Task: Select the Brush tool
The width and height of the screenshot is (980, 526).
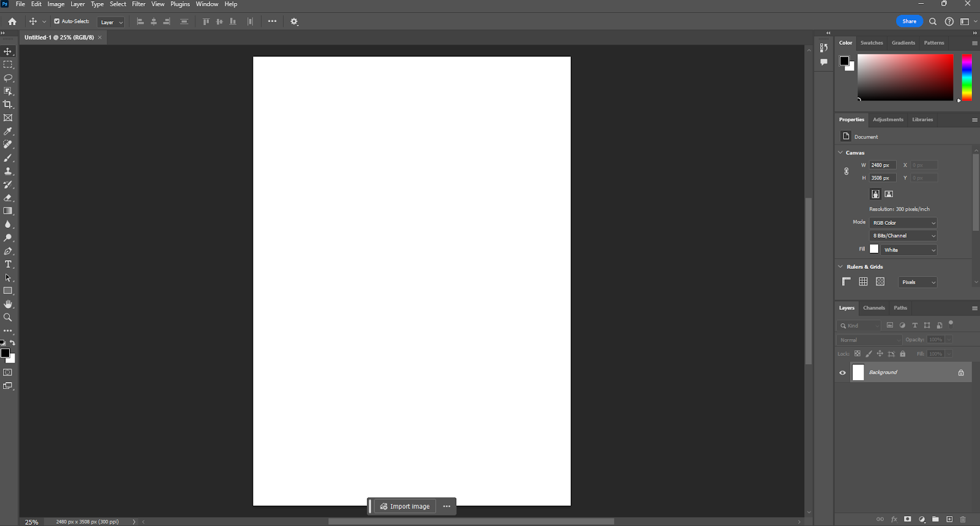Action: (8, 158)
